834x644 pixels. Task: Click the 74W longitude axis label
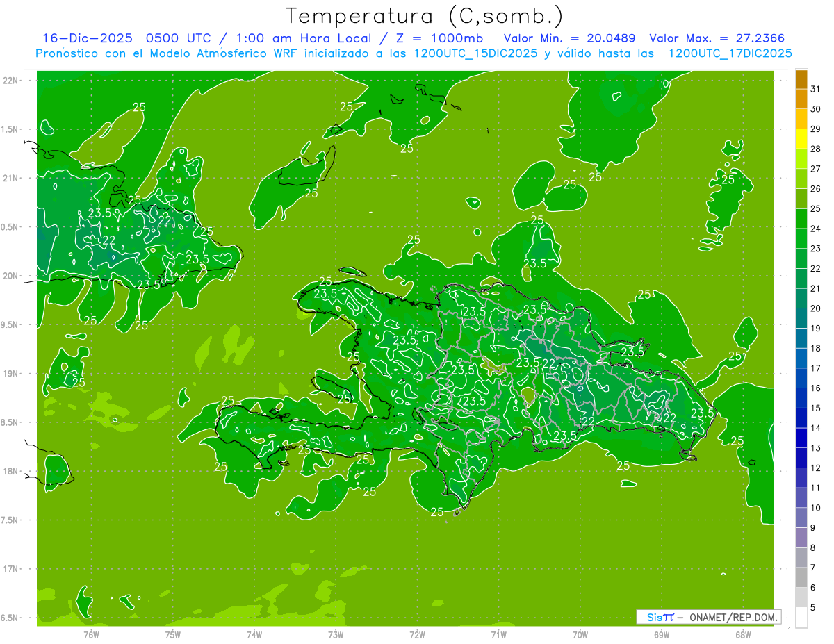[254, 635]
